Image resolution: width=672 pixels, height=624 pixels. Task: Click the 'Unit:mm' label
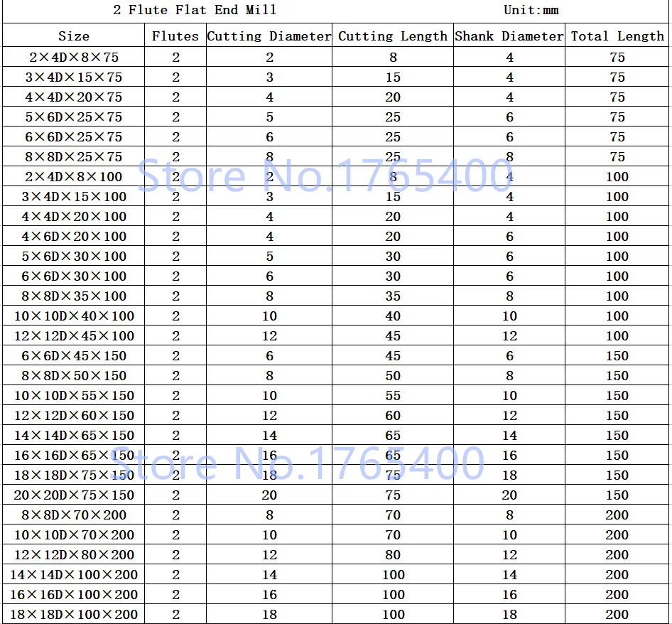click(531, 10)
